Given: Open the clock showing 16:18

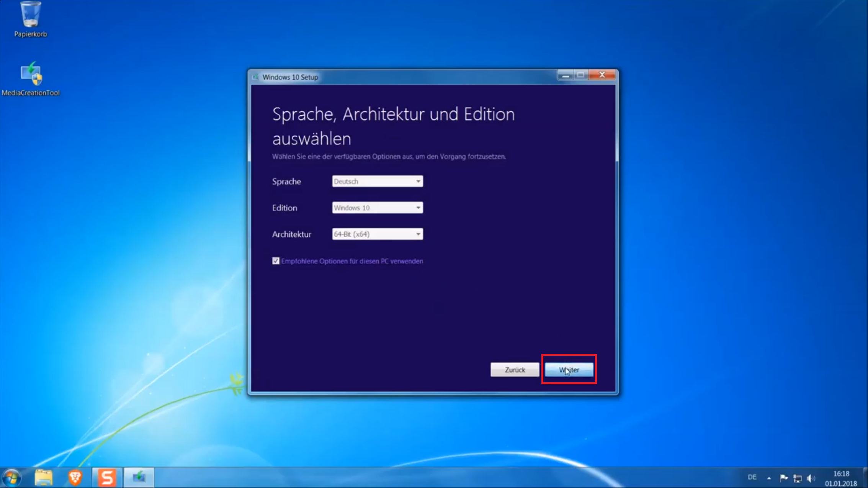Looking at the screenshot, I should point(841,478).
